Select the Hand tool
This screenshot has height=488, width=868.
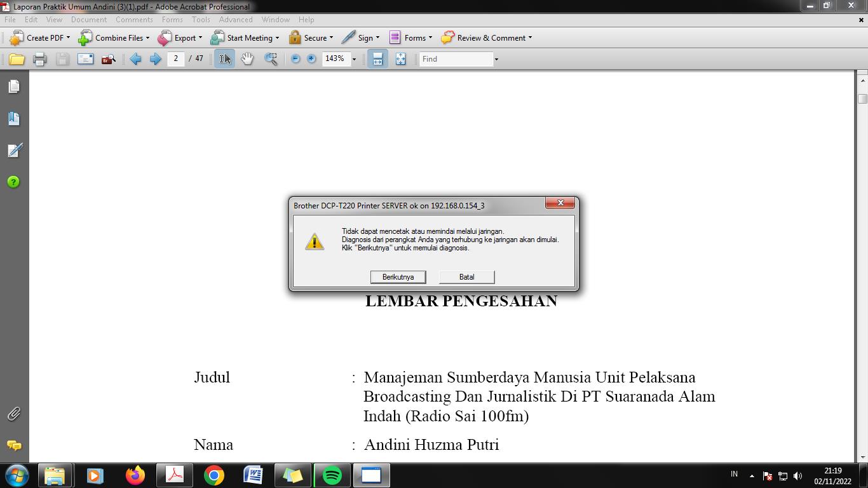coord(247,59)
